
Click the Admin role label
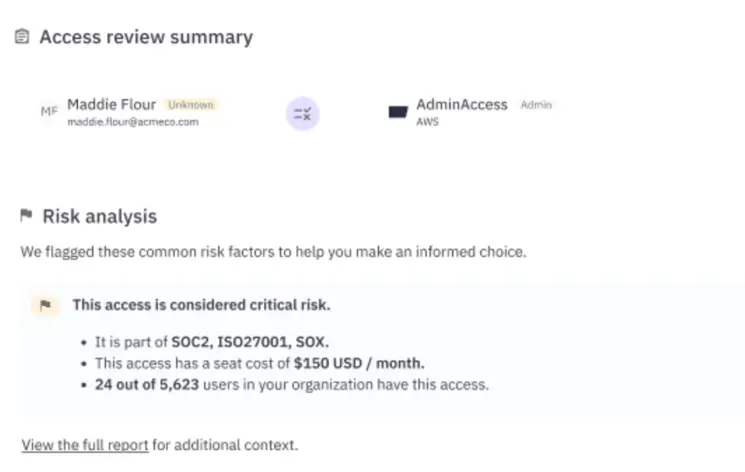click(x=536, y=105)
